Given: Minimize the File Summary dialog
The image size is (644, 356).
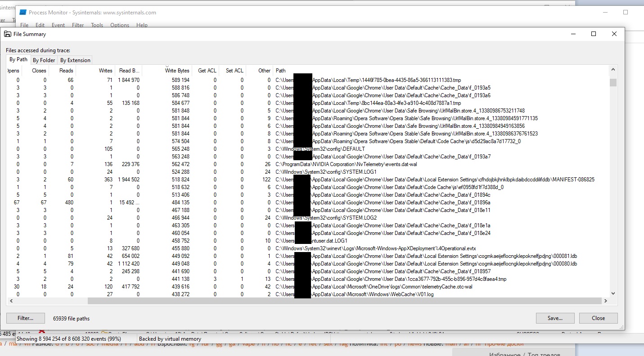Looking at the screenshot, I should [573, 34].
